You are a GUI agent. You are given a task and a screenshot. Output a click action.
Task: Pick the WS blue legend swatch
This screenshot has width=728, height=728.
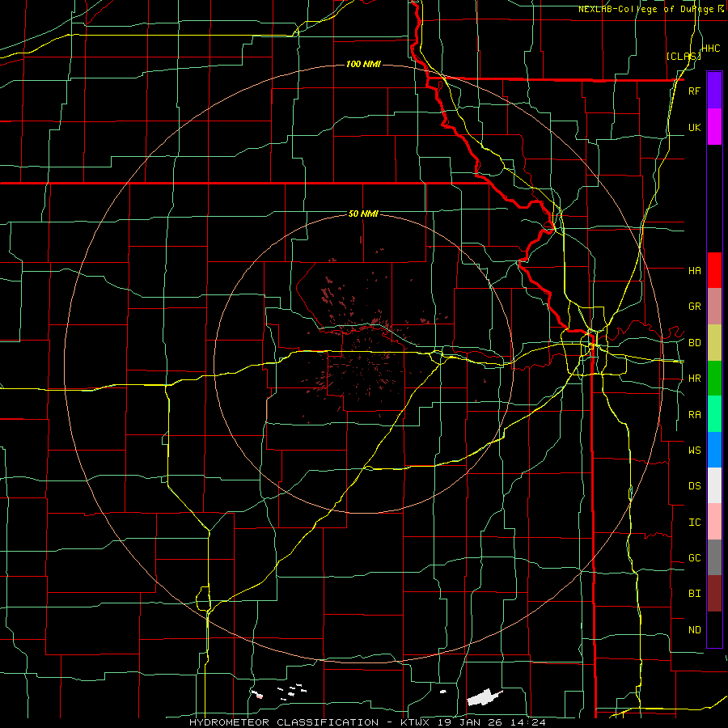(714, 450)
